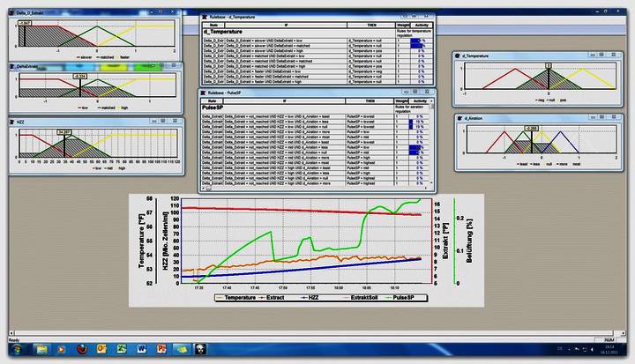Open the Word icon in taskbar

tap(140, 351)
